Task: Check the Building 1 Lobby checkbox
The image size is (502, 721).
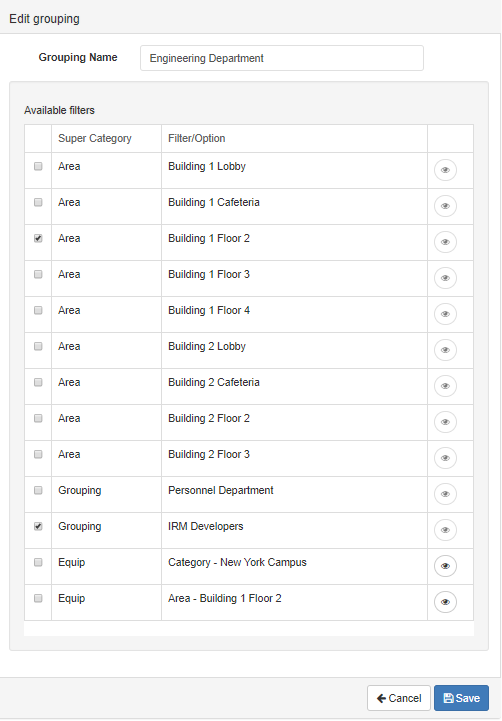Action: point(38,166)
